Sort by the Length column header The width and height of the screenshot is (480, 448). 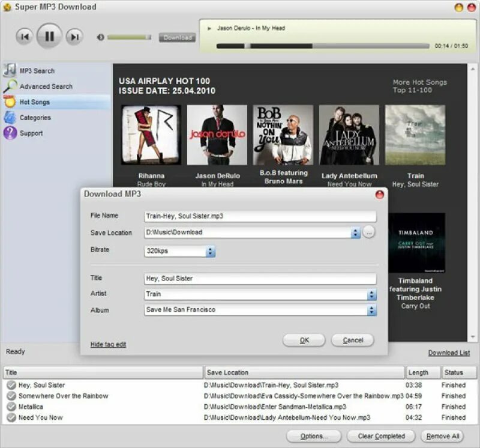423,372
